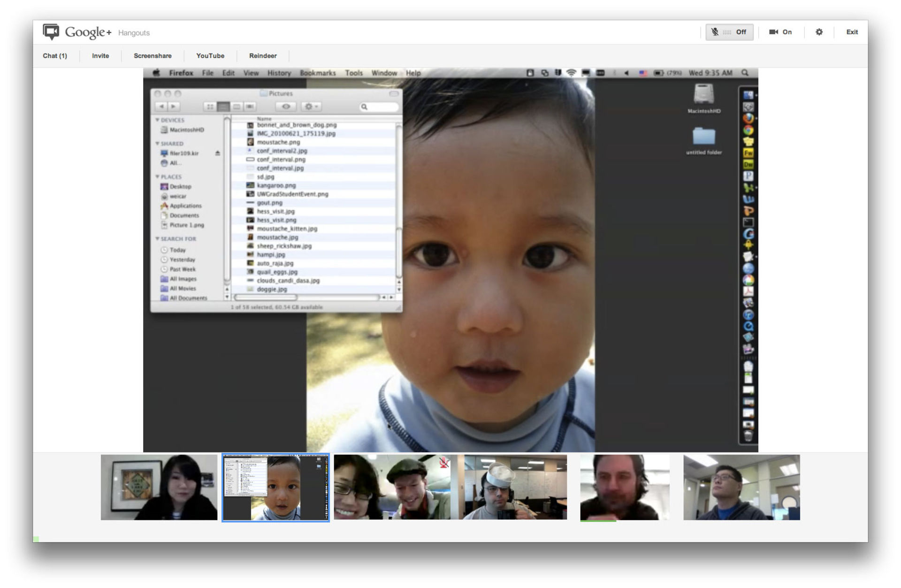This screenshot has height=588, width=901.
Task: Click Quick Look eye icon in Finder
Action: (286, 107)
